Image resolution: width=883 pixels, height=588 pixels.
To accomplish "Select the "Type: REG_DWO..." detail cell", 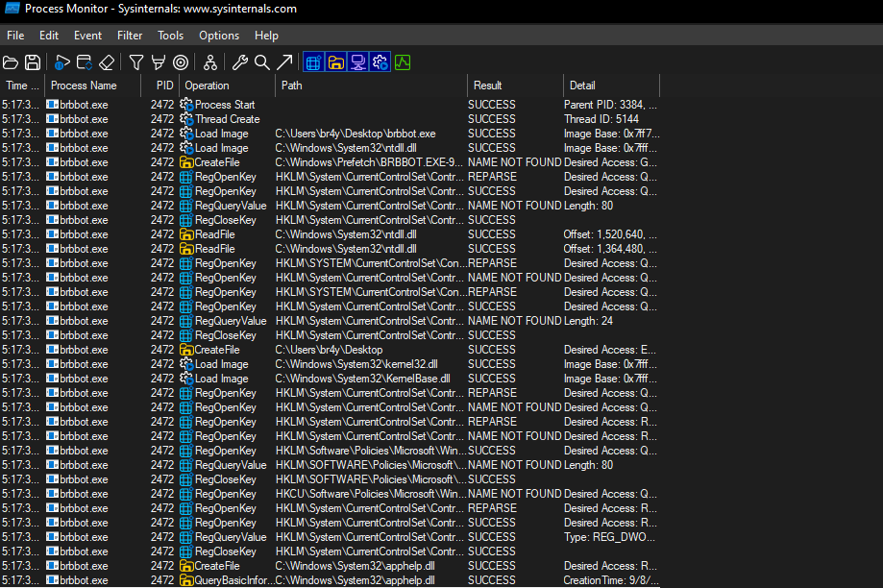I will click(609, 537).
